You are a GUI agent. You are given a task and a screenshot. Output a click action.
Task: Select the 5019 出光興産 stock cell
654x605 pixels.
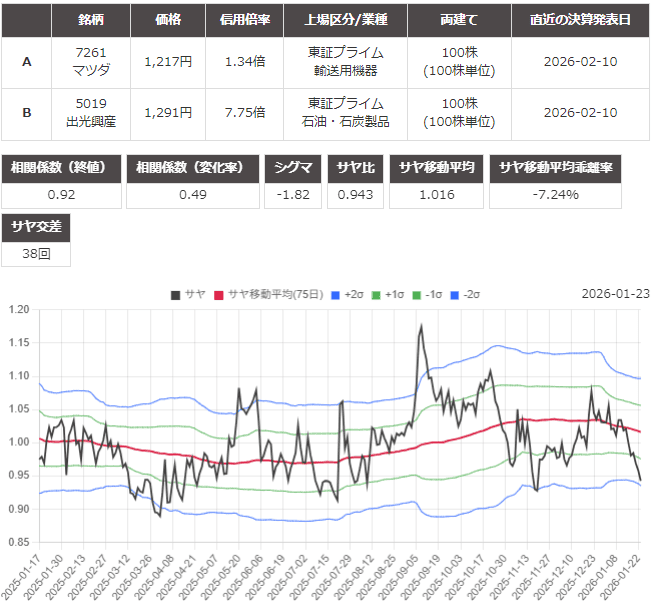[90, 113]
